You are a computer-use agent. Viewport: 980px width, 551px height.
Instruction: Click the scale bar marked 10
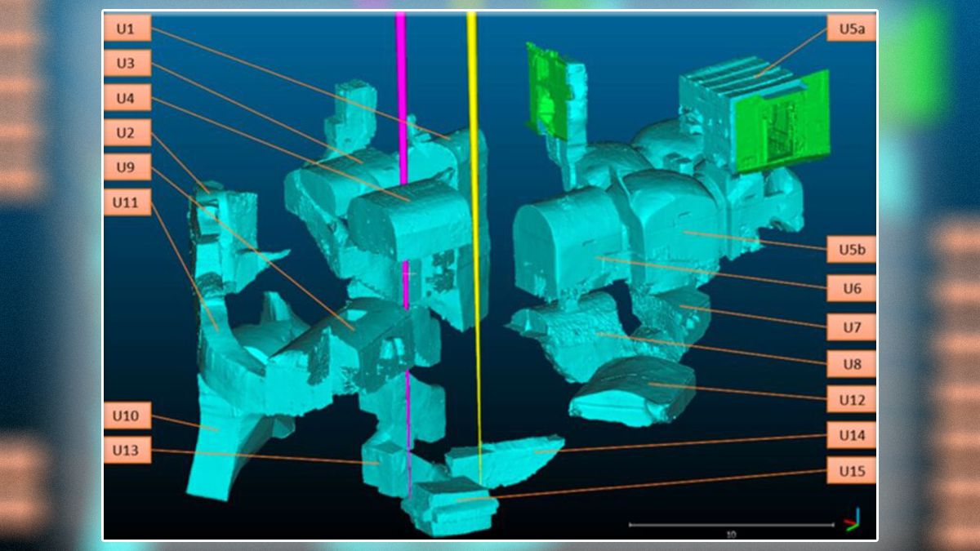pos(730,527)
